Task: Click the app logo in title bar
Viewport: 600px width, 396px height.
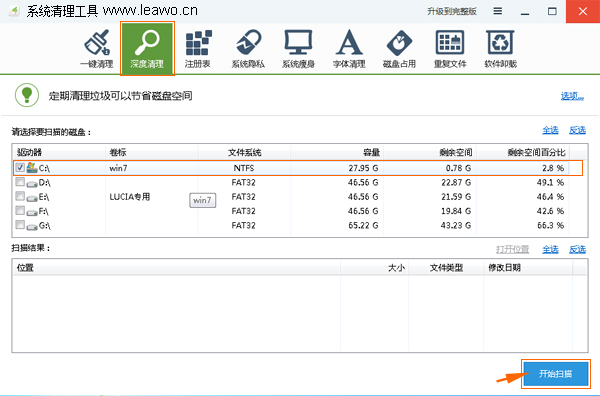Action: 14,11
